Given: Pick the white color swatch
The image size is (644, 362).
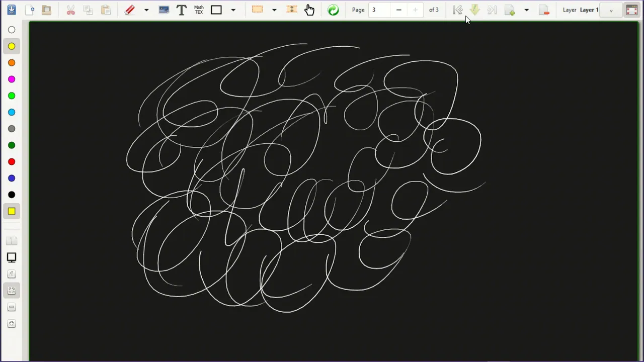Looking at the screenshot, I should [12, 30].
